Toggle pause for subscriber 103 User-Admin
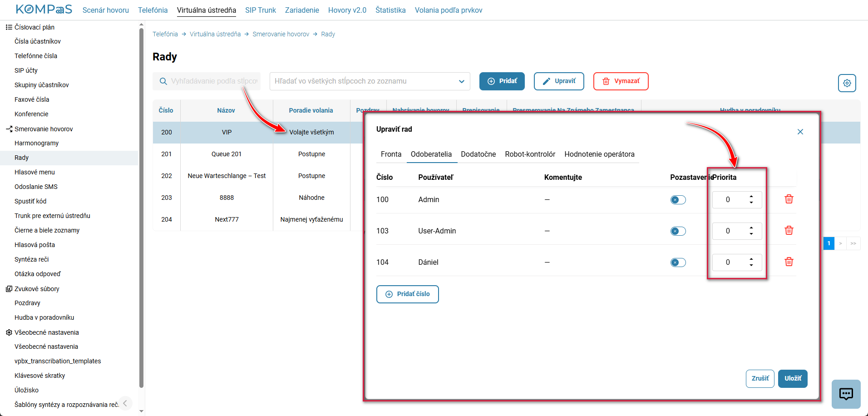This screenshot has width=868, height=416. tap(678, 231)
